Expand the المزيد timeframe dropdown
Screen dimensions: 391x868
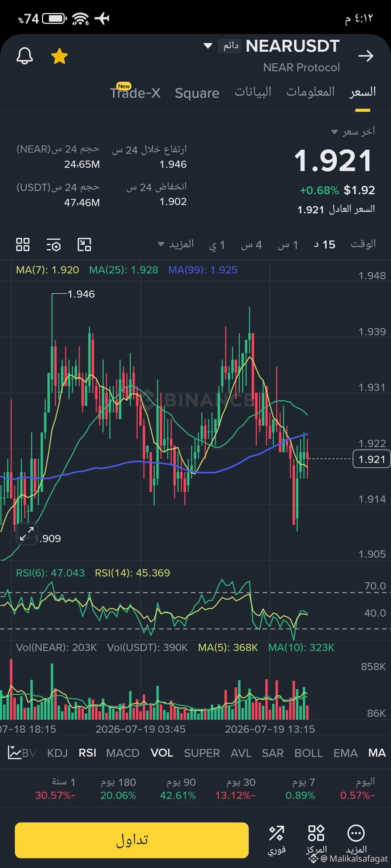tap(176, 244)
